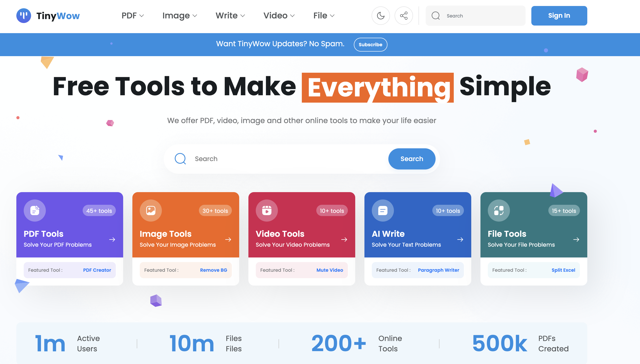Expand the PDF dropdown menu
The height and width of the screenshot is (364, 640).
(133, 16)
